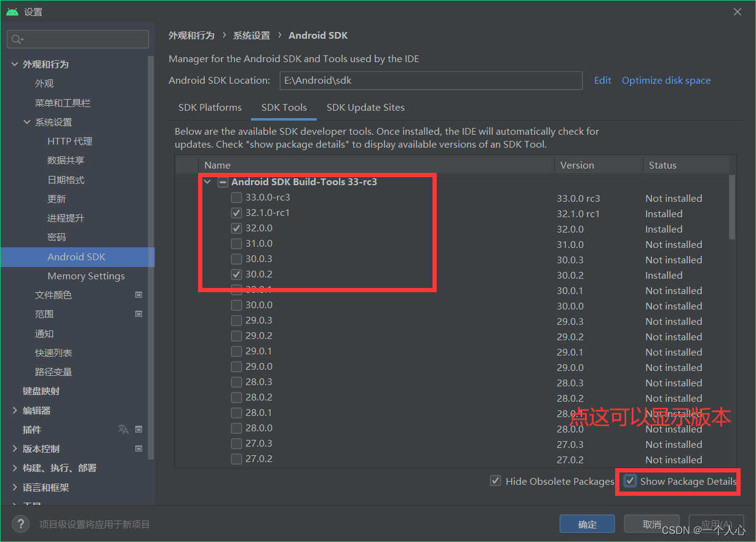Uncheck the 32.1.0-rc1 build tools box
The height and width of the screenshot is (542, 756).
click(236, 213)
